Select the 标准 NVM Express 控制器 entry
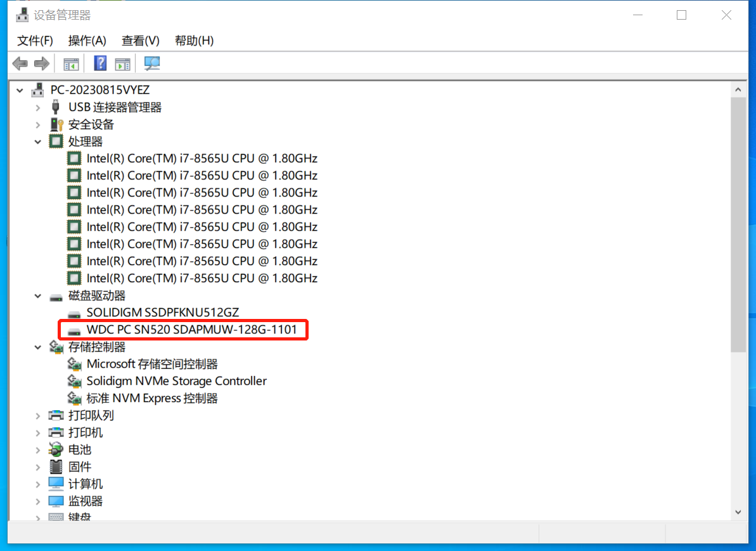This screenshot has width=756, height=551. [x=152, y=398]
